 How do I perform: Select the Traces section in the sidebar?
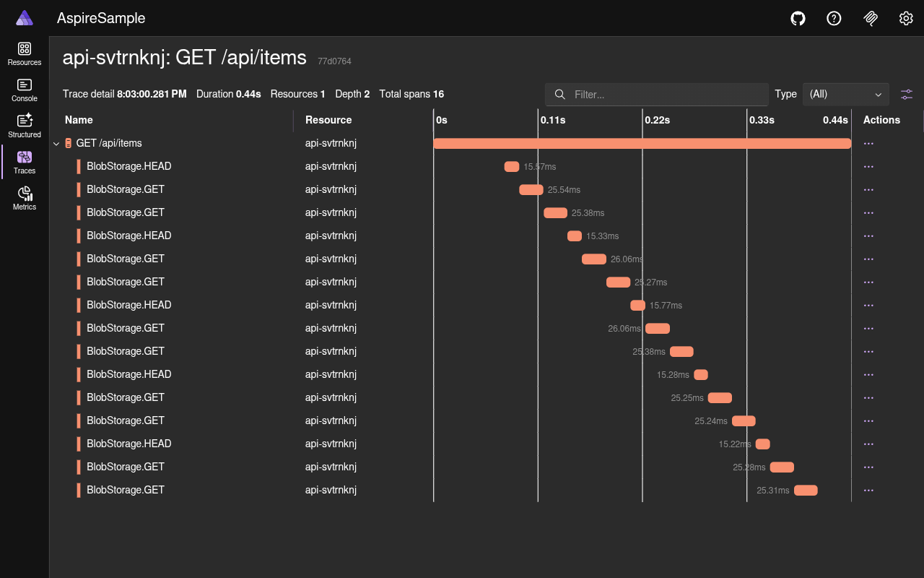coord(24,160)
